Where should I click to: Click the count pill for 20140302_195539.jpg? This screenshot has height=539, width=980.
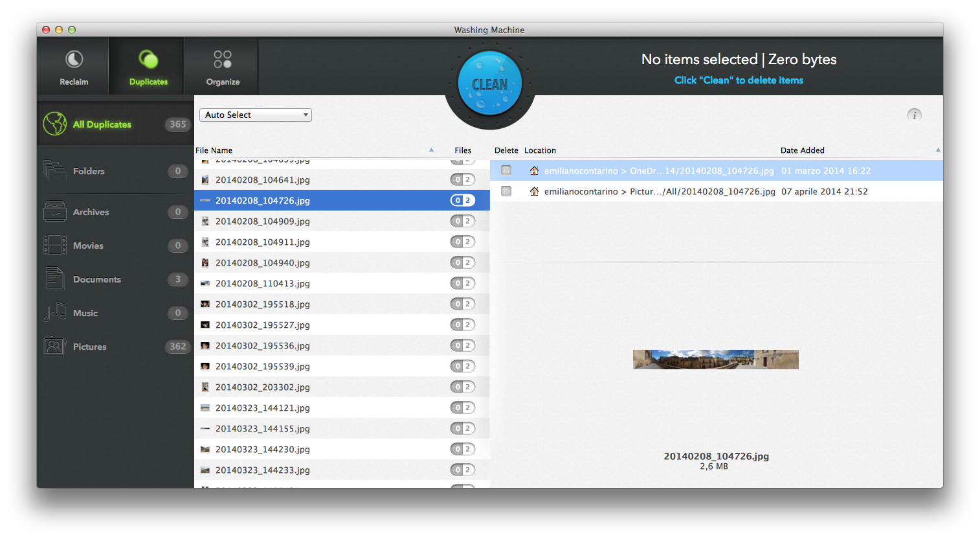tap(463, 366)
